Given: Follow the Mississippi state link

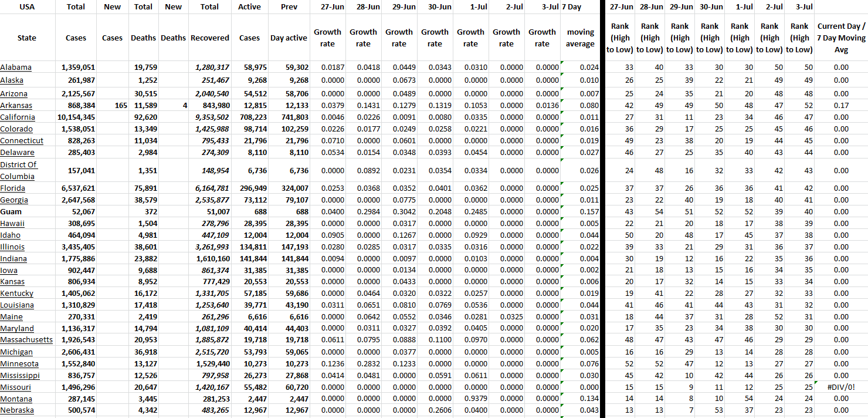Looking at the screenshot, I should (20, 376).
